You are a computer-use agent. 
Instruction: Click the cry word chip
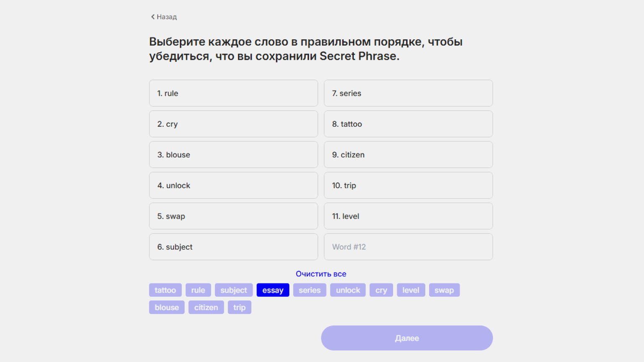click(x=381, y=290)
